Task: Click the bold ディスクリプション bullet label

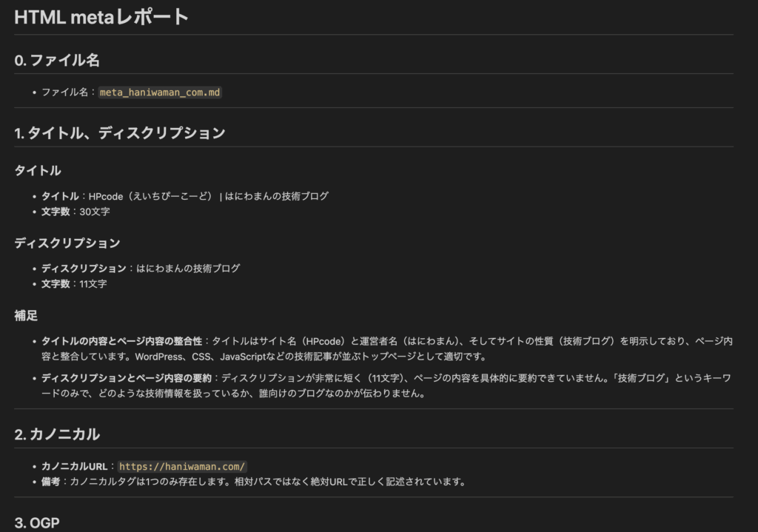Action: [x=84, y=269]
